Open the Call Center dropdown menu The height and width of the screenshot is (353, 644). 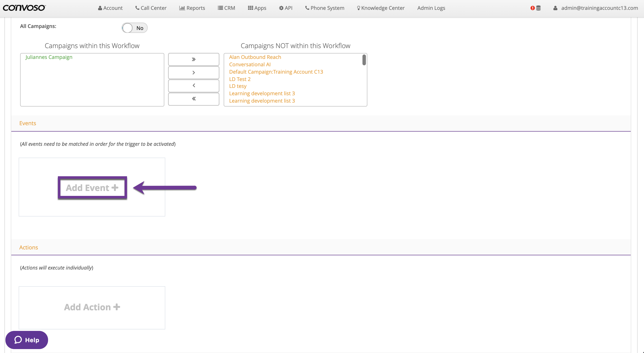pyautogui.click(x=151, y=8)
